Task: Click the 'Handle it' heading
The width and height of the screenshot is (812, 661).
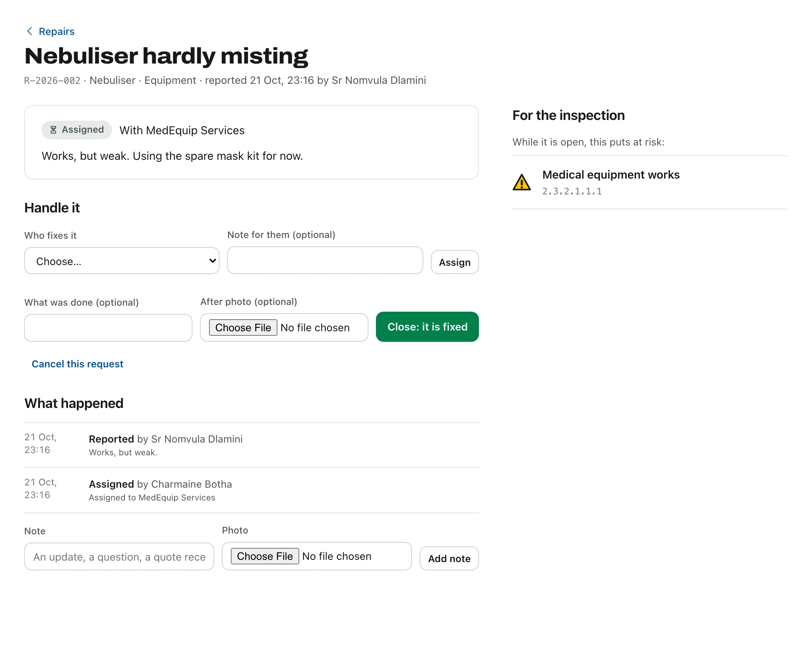Action: point(52,208)
